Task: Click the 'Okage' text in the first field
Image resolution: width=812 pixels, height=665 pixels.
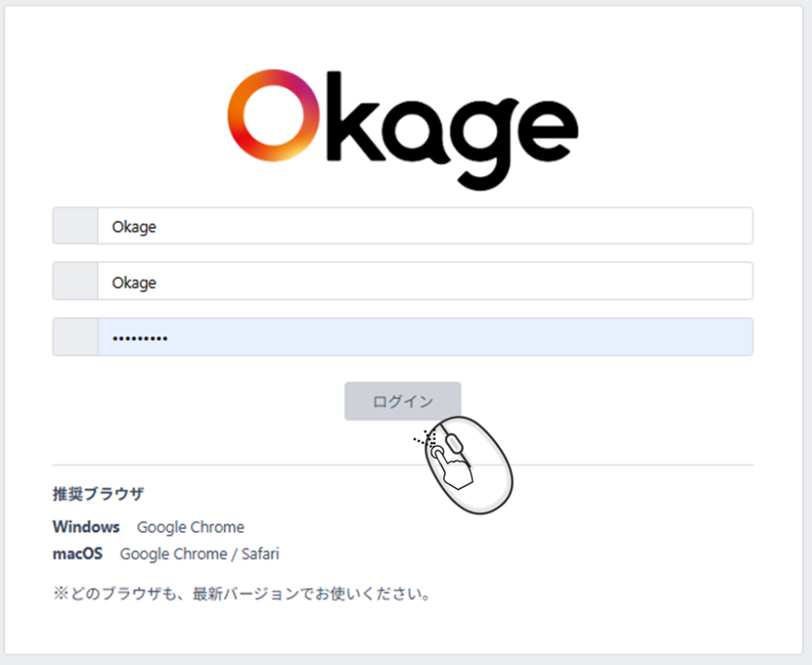Action: (x=134, y=227)
